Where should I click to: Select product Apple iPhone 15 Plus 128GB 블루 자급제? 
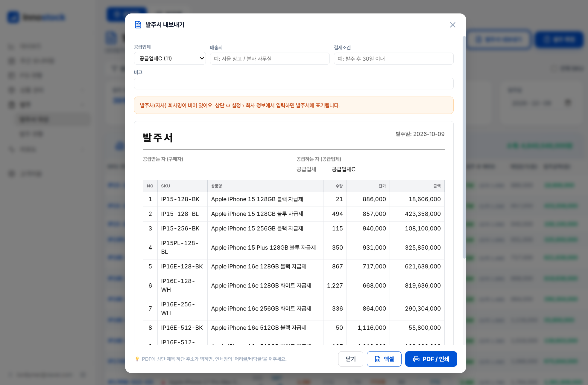click(x=263, y=247)
